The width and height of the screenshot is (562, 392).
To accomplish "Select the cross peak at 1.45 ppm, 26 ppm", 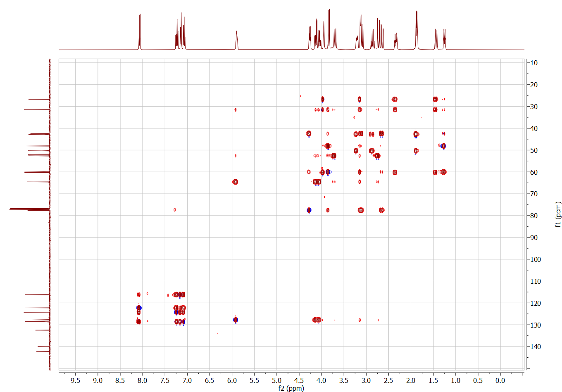I will point(435,99).
